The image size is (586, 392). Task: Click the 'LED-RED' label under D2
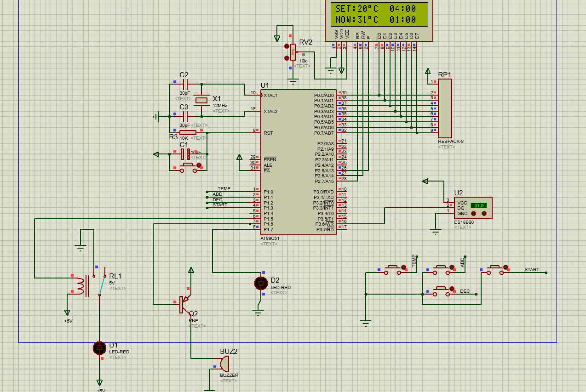point(281,287)
